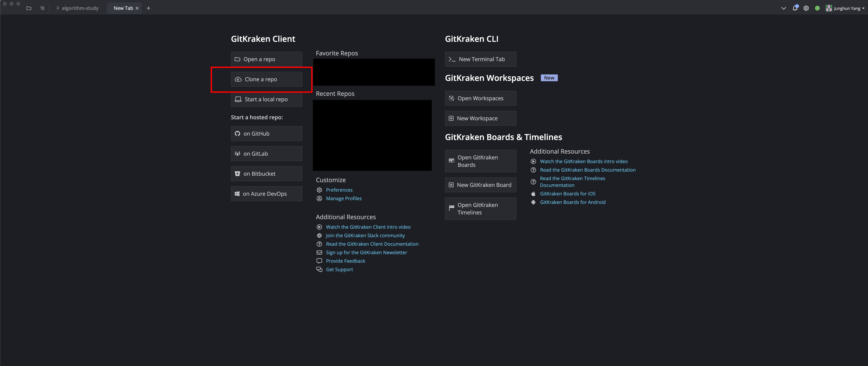Click the boards icon in Open GitKraken Boards
Screen dimensions: 868x366
451,160
